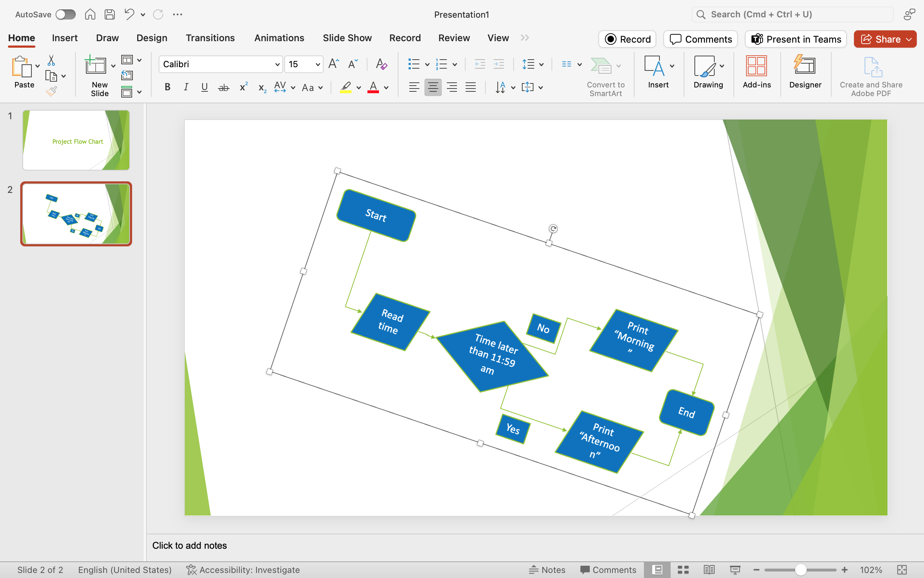Viewport: 924px width, 578px height.
Task: Apply red font color
Action: tap(373, 87)
